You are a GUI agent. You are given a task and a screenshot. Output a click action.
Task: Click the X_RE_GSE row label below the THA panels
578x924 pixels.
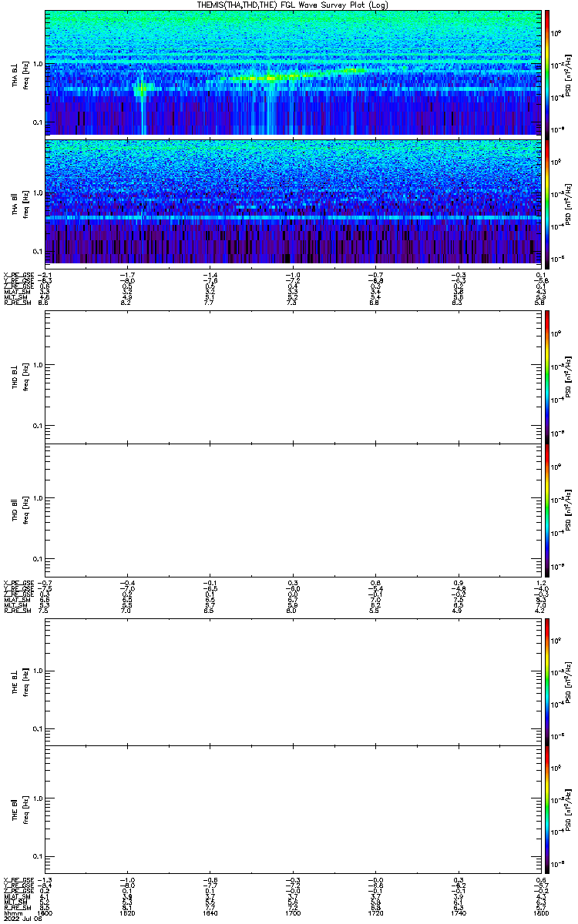tap(18, 275)
